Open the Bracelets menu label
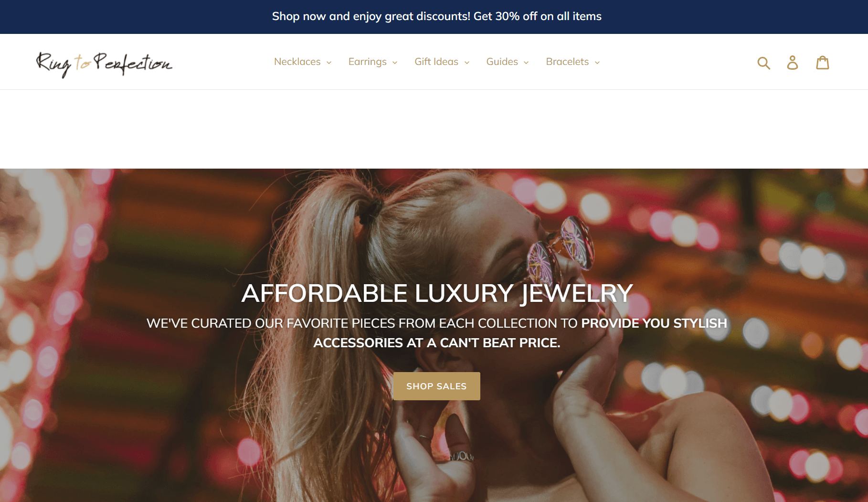868x502 pixels. coord(567,62)
